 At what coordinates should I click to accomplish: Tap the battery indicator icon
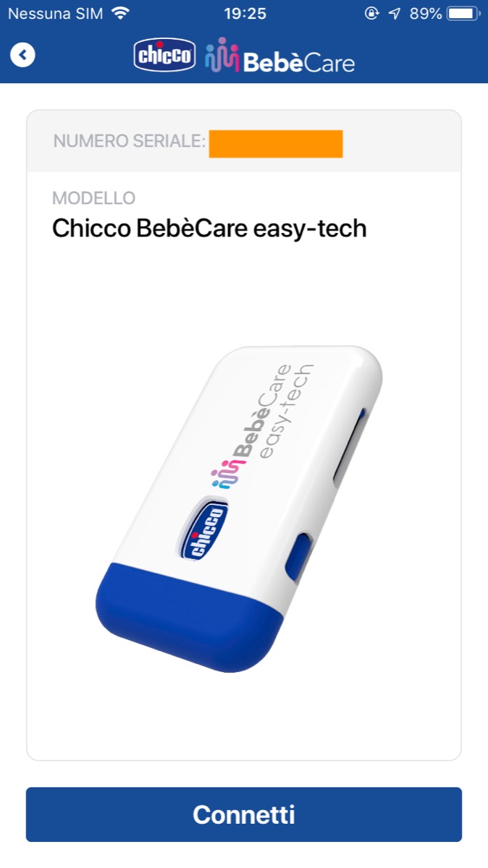463,13
